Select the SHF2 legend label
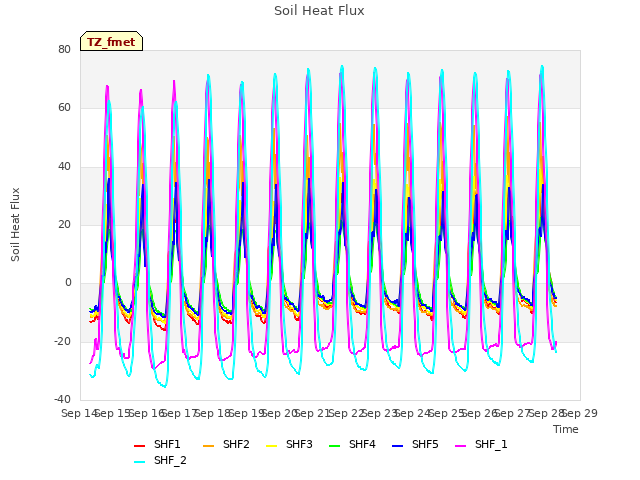 [x=236, y=444]
